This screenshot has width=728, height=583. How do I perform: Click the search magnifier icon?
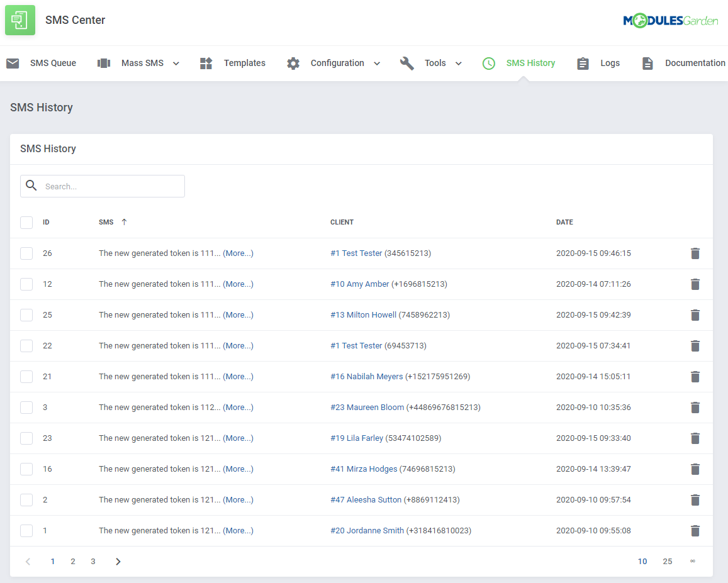pyautogui.click(x=31, y=185)
